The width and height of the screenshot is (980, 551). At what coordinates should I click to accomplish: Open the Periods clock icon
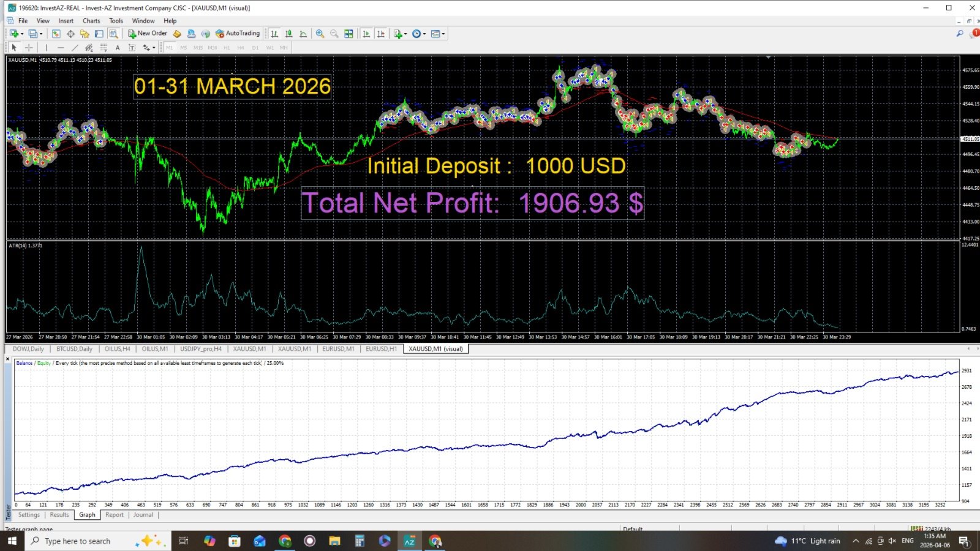(417, 34)
